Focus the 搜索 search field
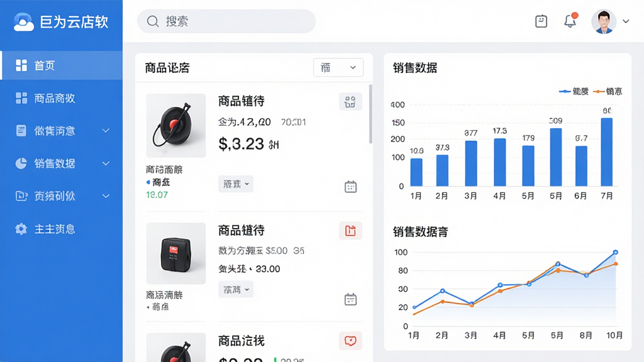 (x=226, y=21)
